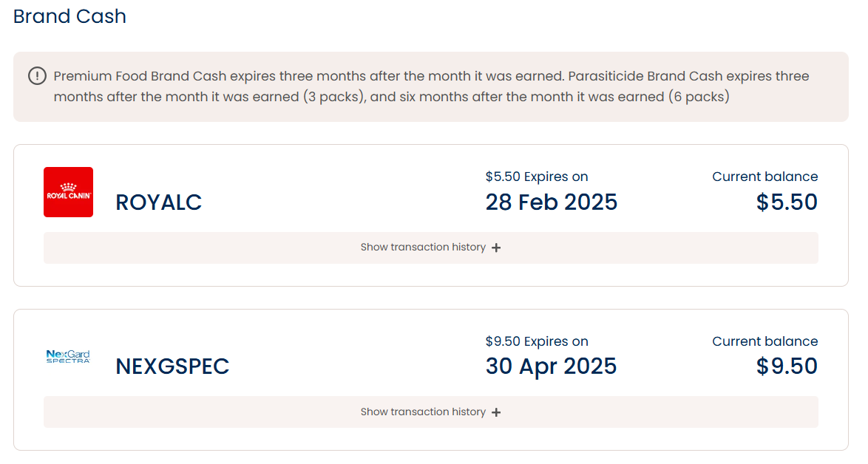
Task: Click plus icon in ROYALC transaction history
Action: [496, 248]
